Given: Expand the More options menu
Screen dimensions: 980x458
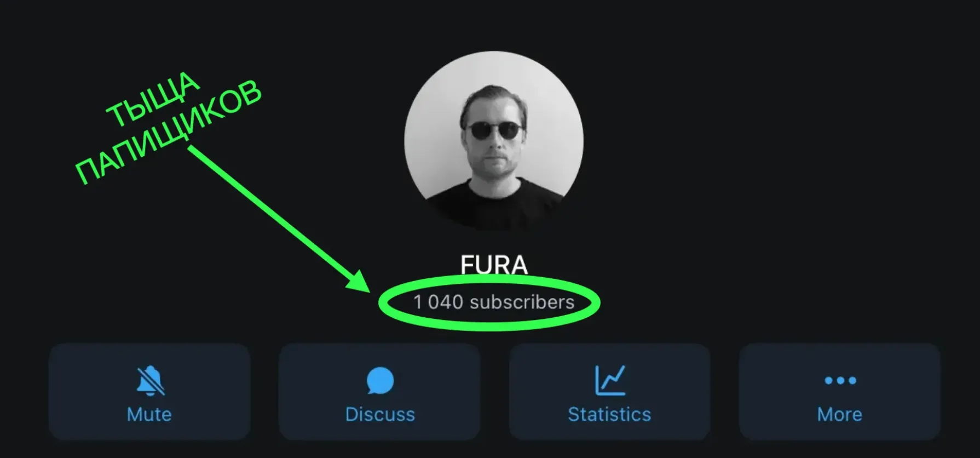Looking at the screenshot, I should (840, 392).
